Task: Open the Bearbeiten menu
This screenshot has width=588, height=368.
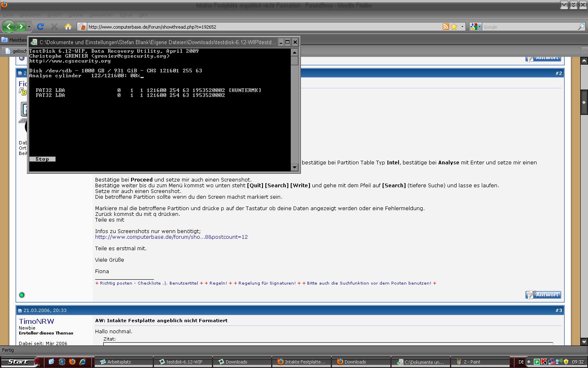Action: point(30,15)
